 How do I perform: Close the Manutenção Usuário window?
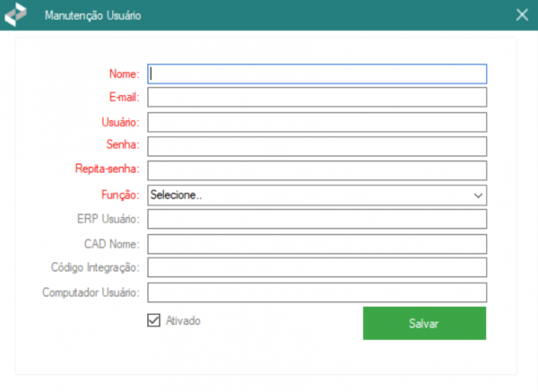click(522, 14)
